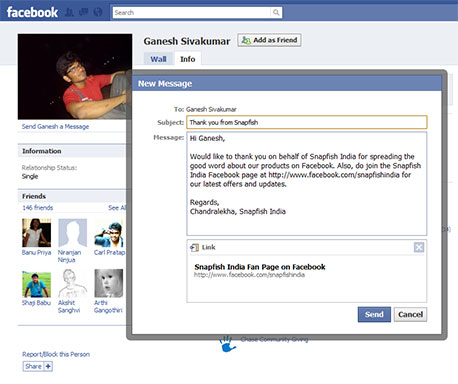Image resolution: width=458 pixels, height=384 pixels.
Task: Click the Facebook logo
Action: (x=32, y=13)
